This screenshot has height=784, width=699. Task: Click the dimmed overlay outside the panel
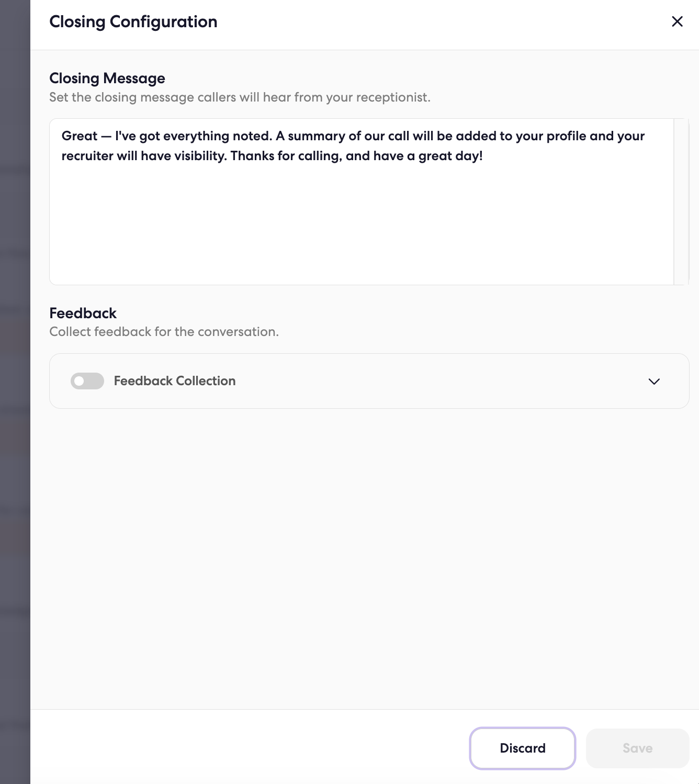coord(15,392)
